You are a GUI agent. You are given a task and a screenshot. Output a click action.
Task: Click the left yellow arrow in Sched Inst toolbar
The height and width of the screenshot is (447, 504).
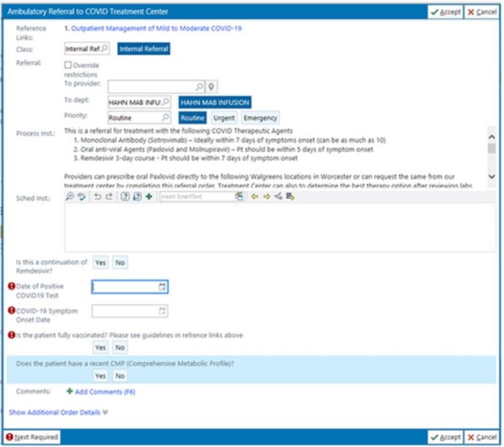254,196
